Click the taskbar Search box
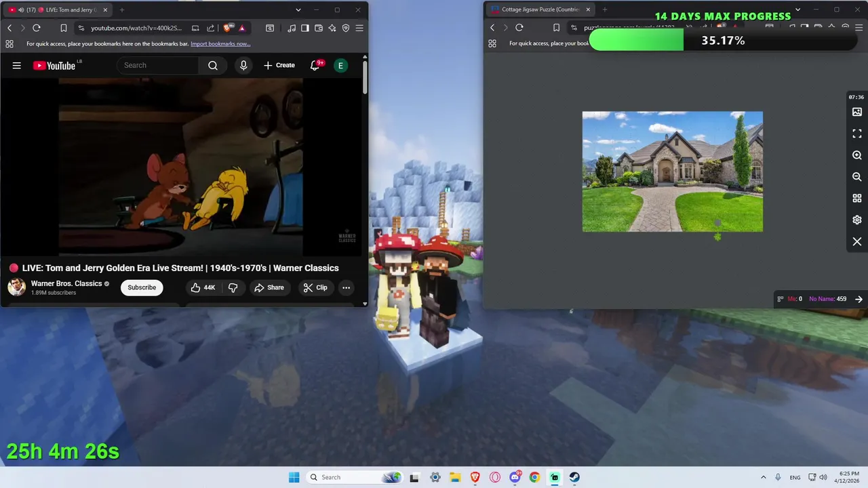Viewport: 868px width, 488px height. click(355, 477)
